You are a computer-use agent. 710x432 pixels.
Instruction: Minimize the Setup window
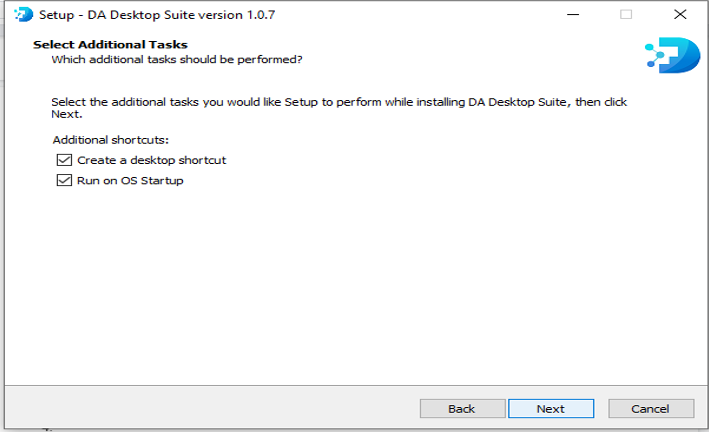pyautogui.click(x=574, y=15)
